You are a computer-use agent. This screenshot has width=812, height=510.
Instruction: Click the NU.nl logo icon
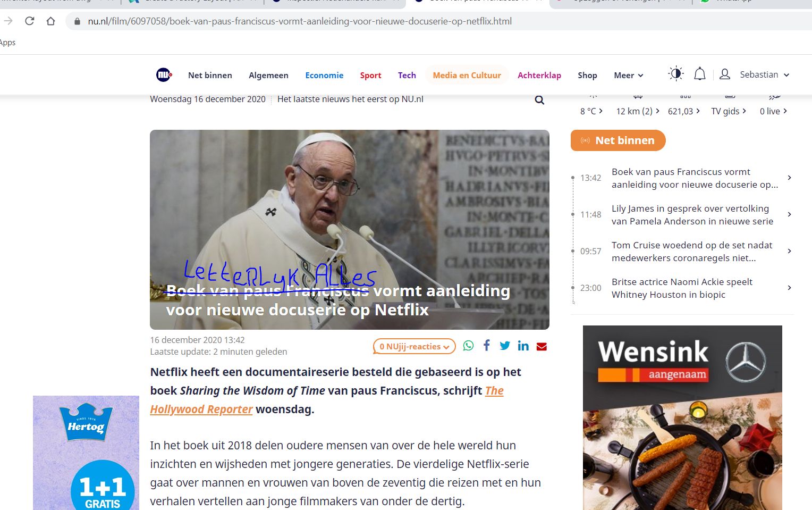point(164,75)
